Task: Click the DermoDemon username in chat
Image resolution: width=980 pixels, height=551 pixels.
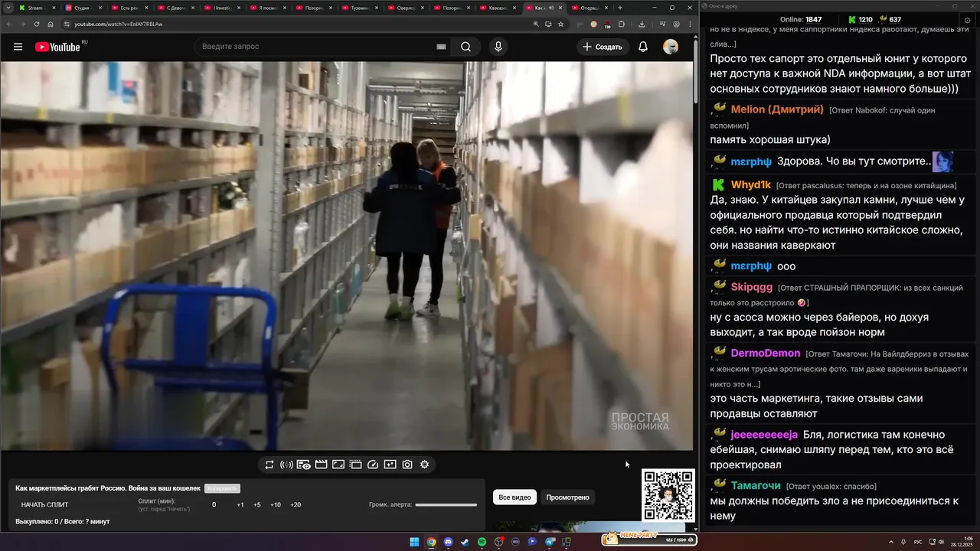Action: [766, 354]
